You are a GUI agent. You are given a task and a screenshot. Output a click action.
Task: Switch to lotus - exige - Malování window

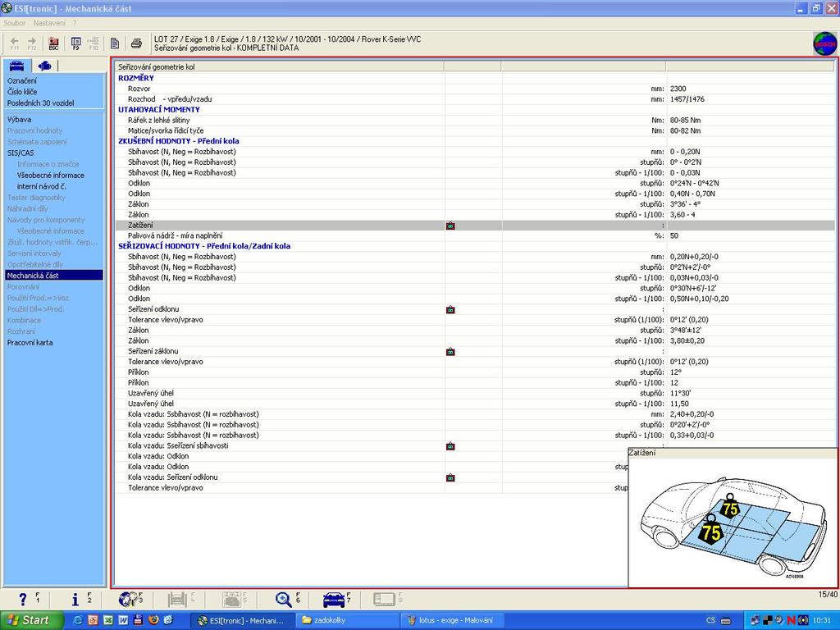451,620
